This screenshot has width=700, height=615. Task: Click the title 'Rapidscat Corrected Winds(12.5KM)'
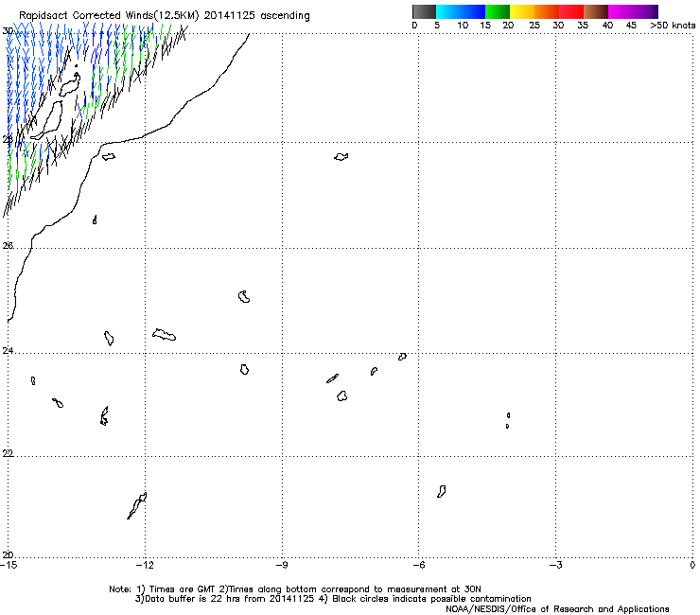109,16
